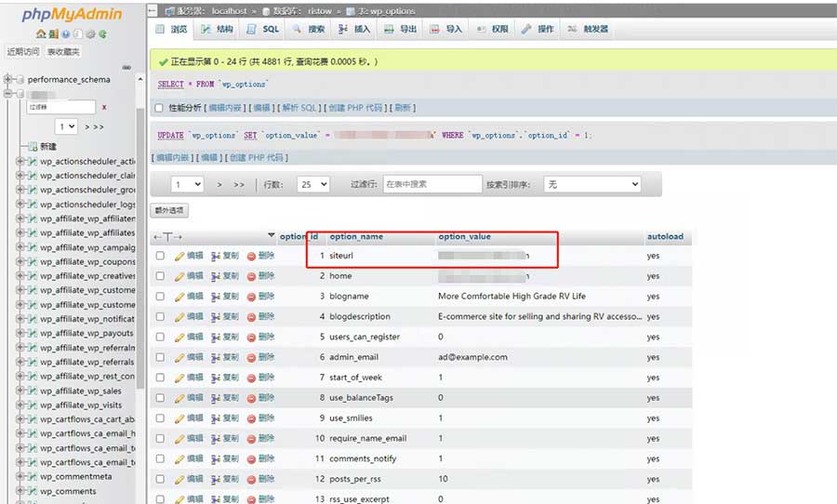Click the last page >> button in results bar
Image resolution: width=837 pixels, height=504 pixels.
pyautogui.click(x=239, y=185)
